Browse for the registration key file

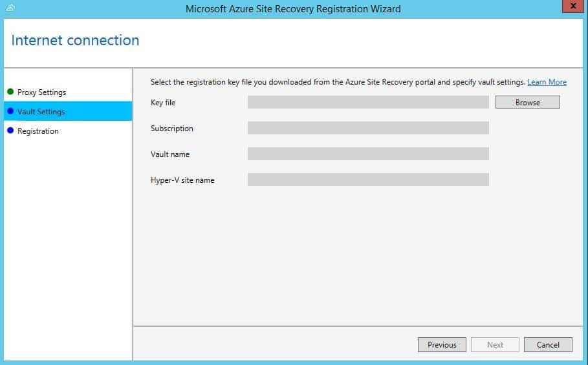coord(527,102)
